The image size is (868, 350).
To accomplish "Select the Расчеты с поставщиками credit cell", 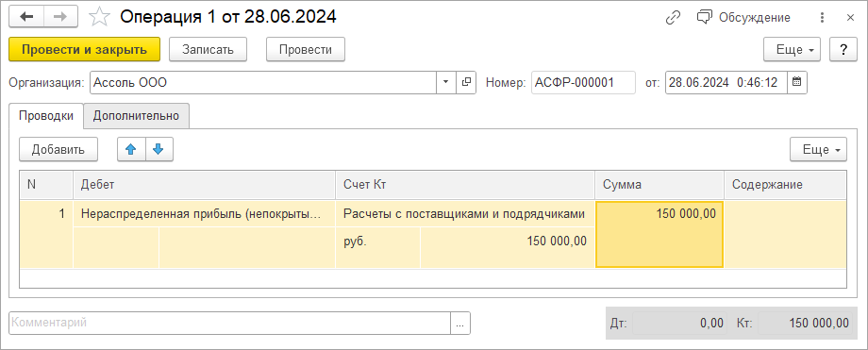I will (465, 214).
